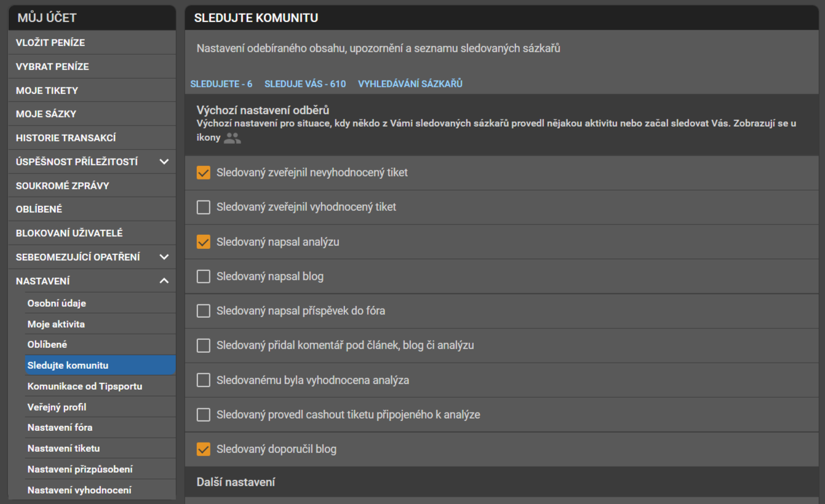The width and height of the screenshot is (825, 504).
Task: Select Komunikace od Tipsportu settings item
Action: [x=85, y=387]
